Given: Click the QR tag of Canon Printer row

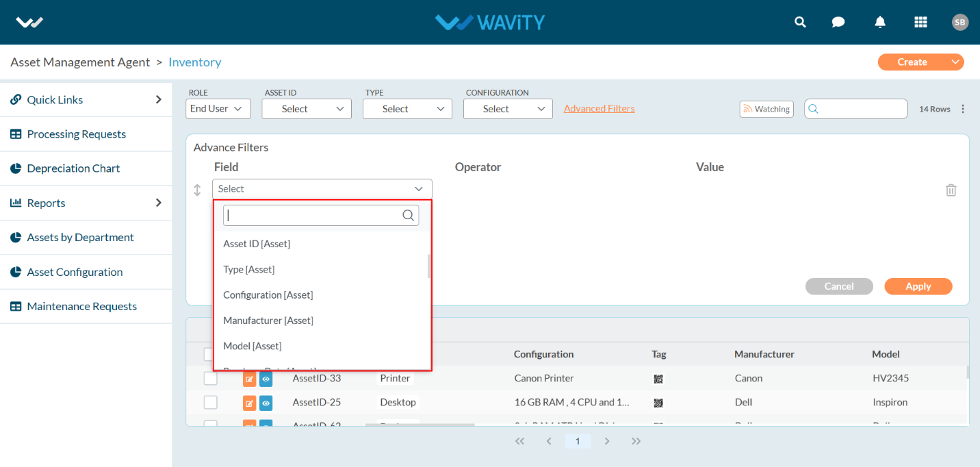Looking at the screenshot, I should pos(658,379).
